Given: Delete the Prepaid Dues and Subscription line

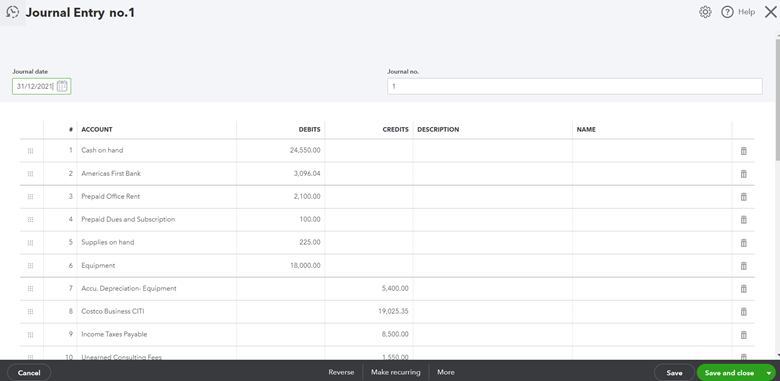Looking at the screenshot, I should coord(744,219).
